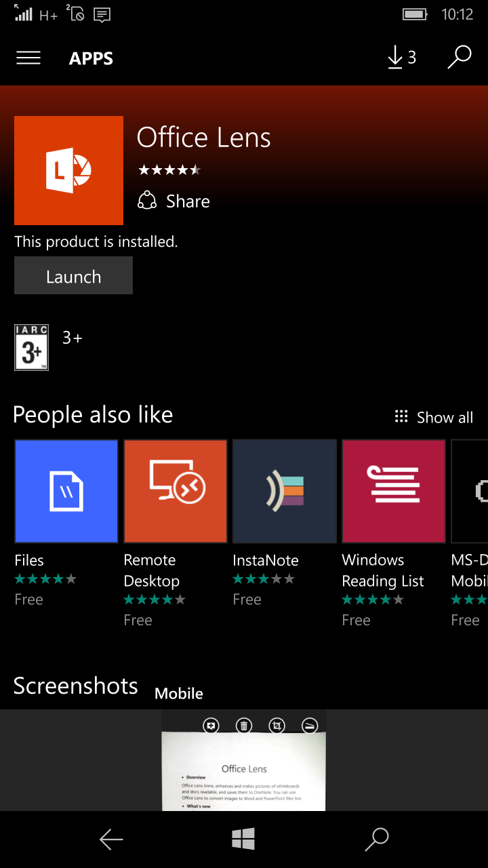488x868 pixels.
Task: Open the Files app tile
Action: [66, 491]
